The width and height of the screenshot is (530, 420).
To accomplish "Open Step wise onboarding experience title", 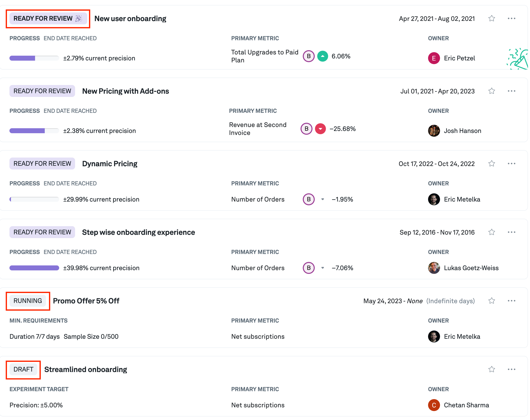I will pos(138,232).
